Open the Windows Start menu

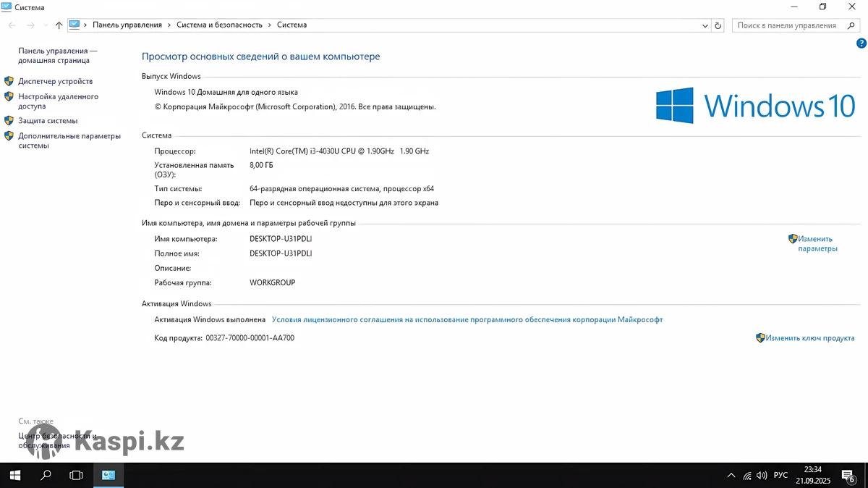(14, 476)
